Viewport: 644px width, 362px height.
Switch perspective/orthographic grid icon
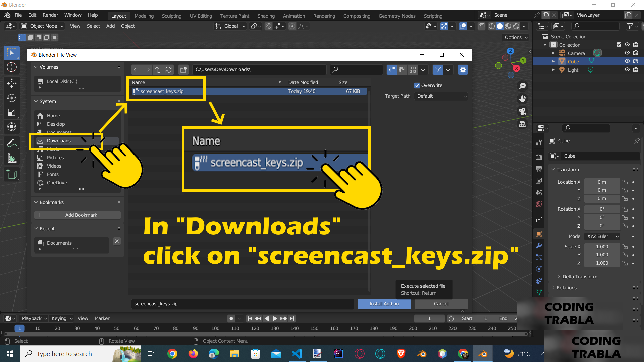click(x=522, y=124)
